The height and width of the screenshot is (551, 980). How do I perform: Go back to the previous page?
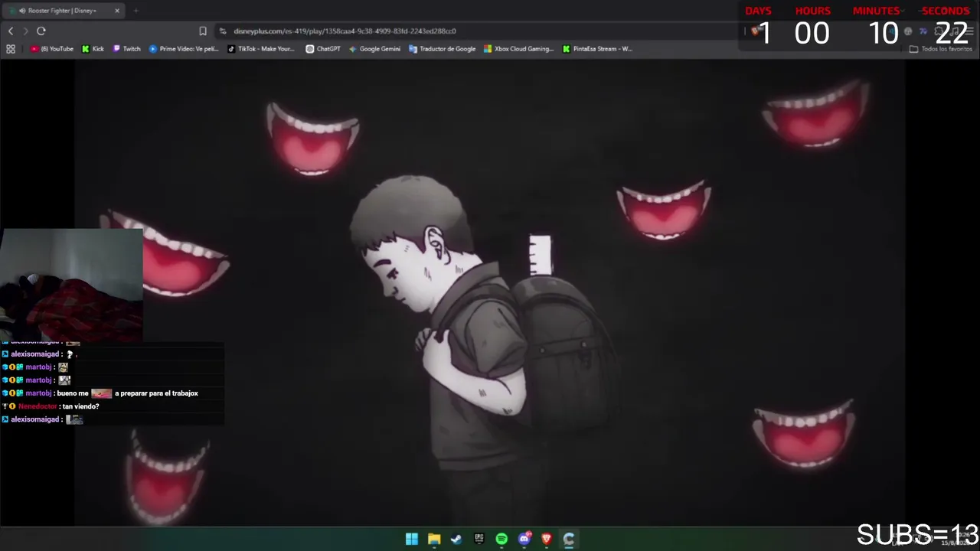click(x=11, y=31)
